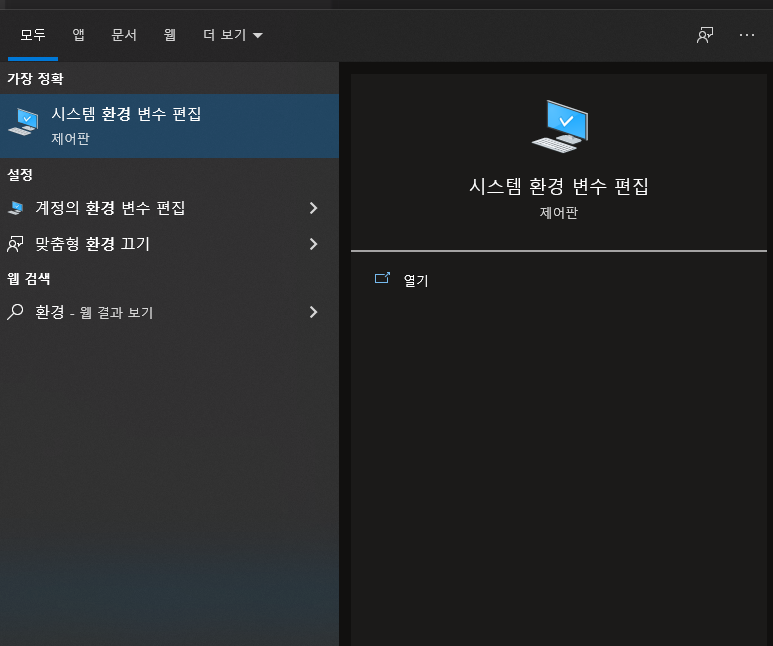This screenshot has height=646, width=773.
Task: Switch to the 앱 tab
Action: pyautogui.click(x=78, y=35)
